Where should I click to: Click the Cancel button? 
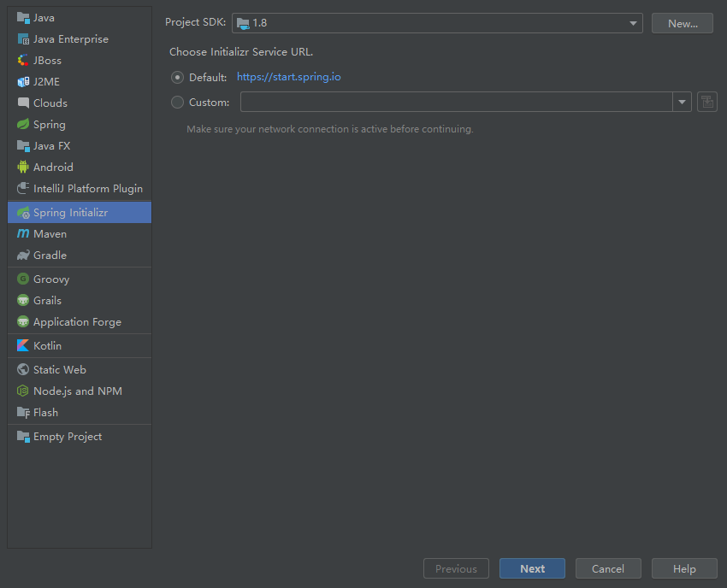(x=608, y=568)
